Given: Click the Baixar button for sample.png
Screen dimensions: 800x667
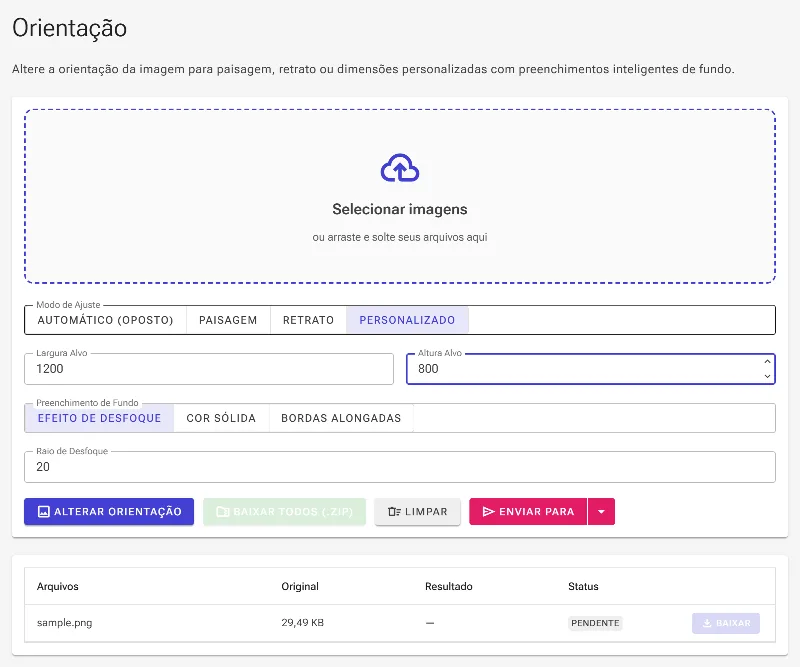Looking at the screenshot, I should click(x=726, y=623).
